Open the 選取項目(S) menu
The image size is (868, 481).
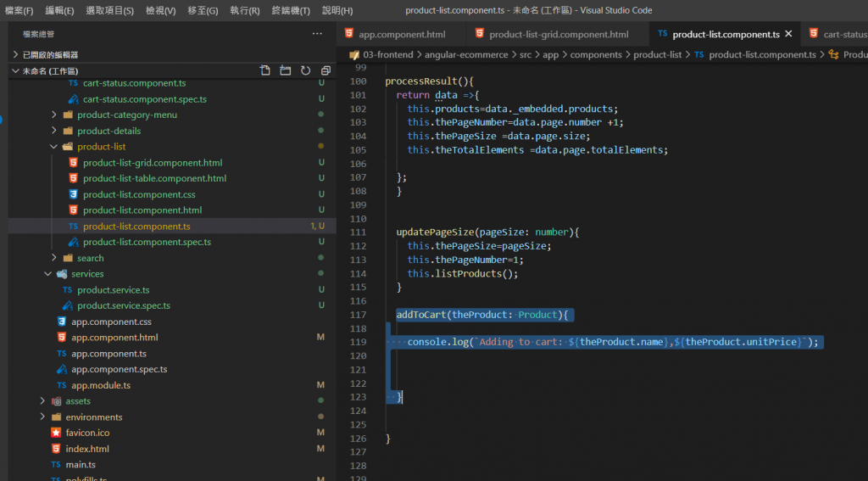click(x=109, y=10)
